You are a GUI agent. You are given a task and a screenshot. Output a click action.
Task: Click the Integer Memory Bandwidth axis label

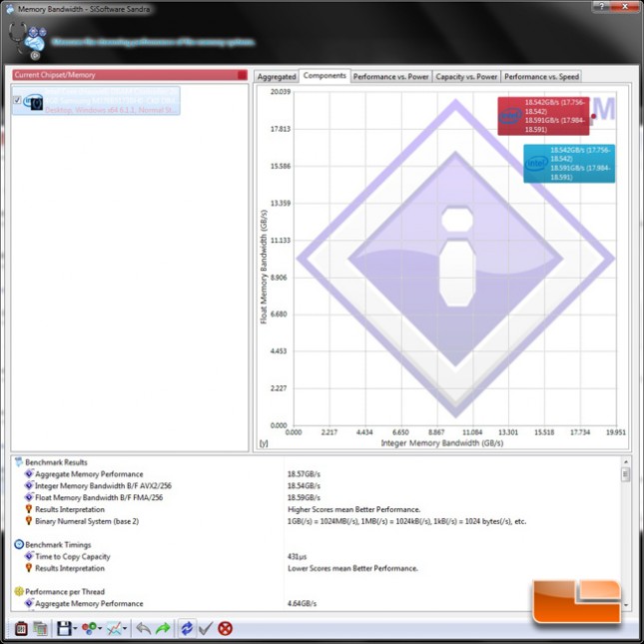(x=442, y=442)
